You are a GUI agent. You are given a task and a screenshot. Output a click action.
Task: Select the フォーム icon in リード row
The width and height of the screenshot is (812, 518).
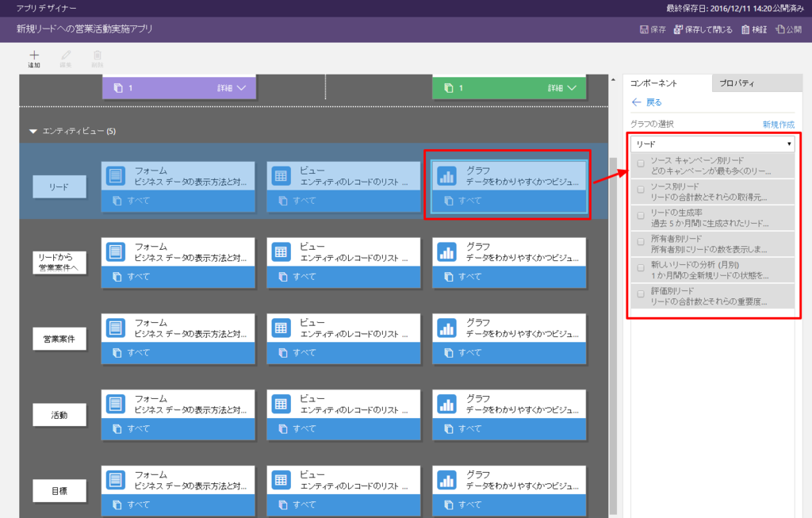(116, 175)
